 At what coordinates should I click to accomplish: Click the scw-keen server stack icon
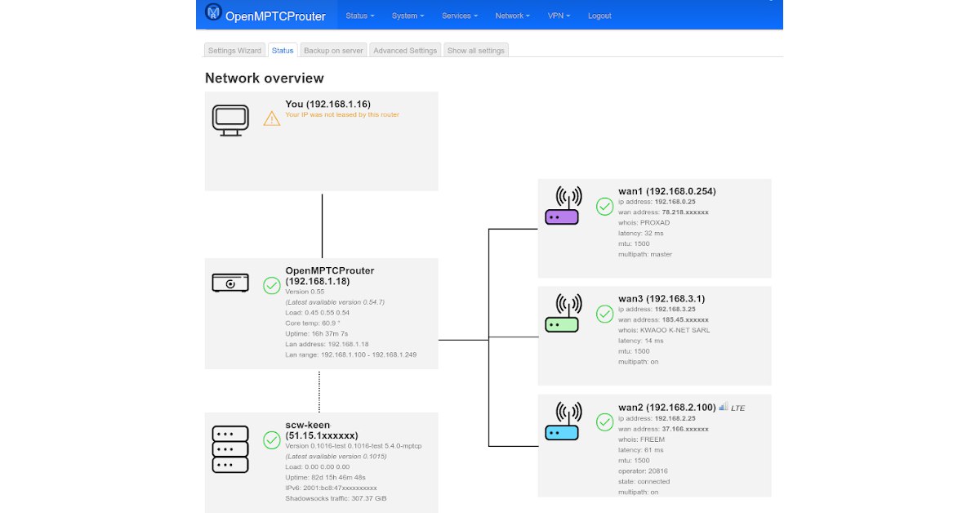pyautogui.click(x=229, y=448)
